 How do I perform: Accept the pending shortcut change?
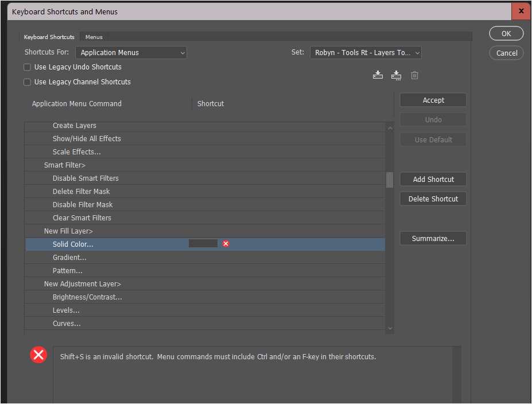[x=433, y=100]
